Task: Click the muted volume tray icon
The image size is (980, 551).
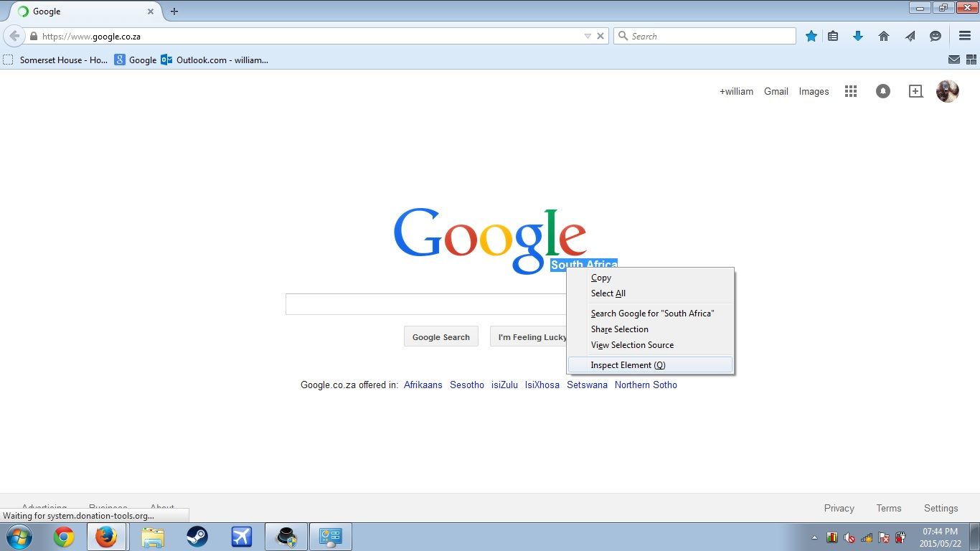Action: 849,537
